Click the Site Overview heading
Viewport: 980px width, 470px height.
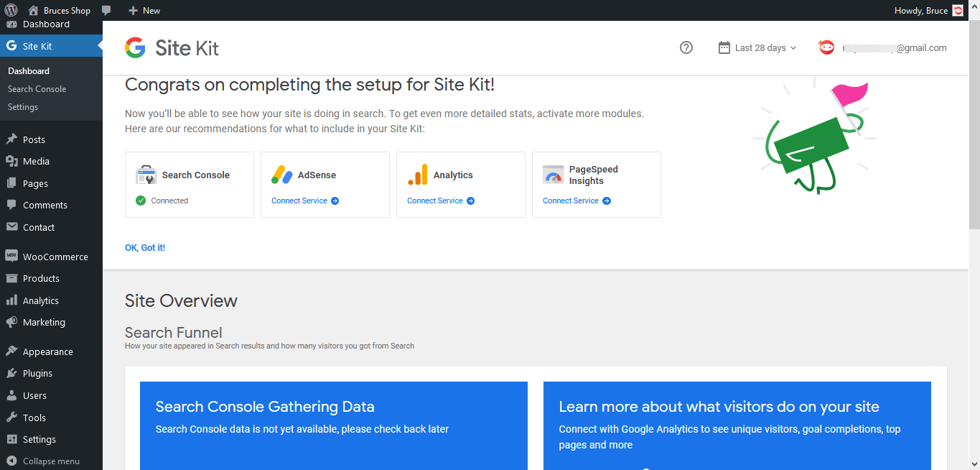pos(181,300)
